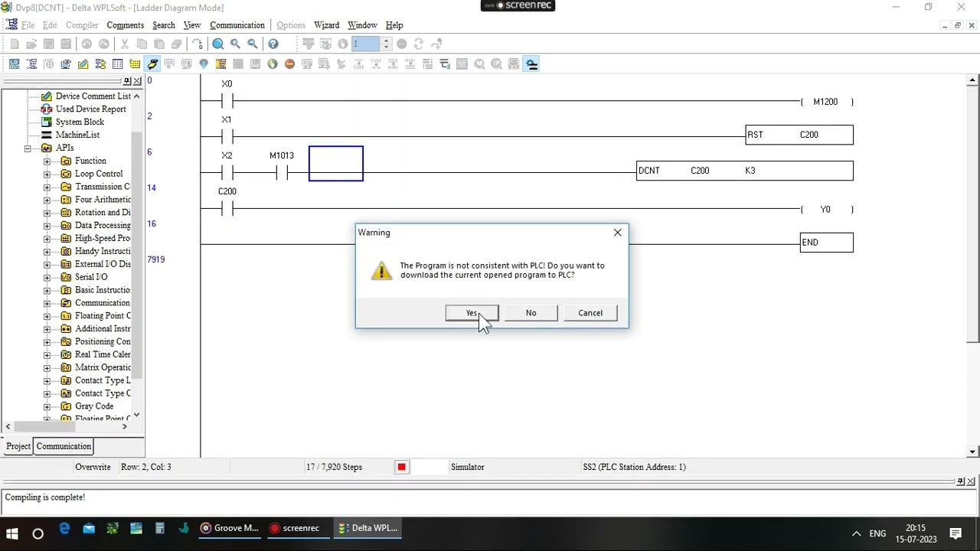
Task: Open the File menu
Action: tap(28, 25)
